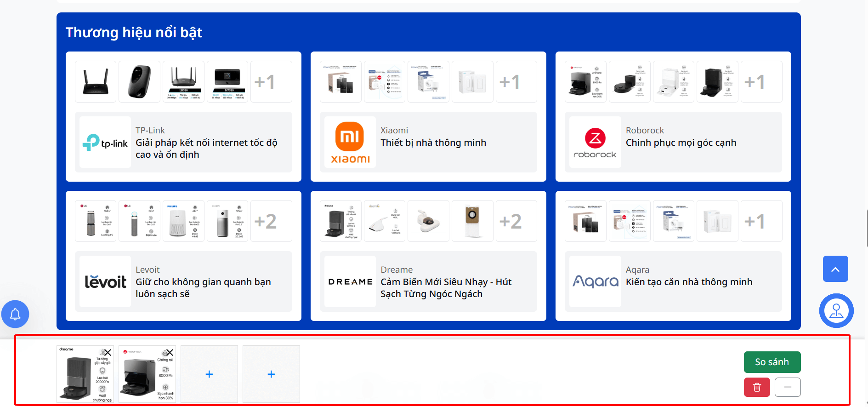This screenshot has width=868, height=407.
Task: Open the first LG air purifier thumbnail
Action: coord(96,221)
